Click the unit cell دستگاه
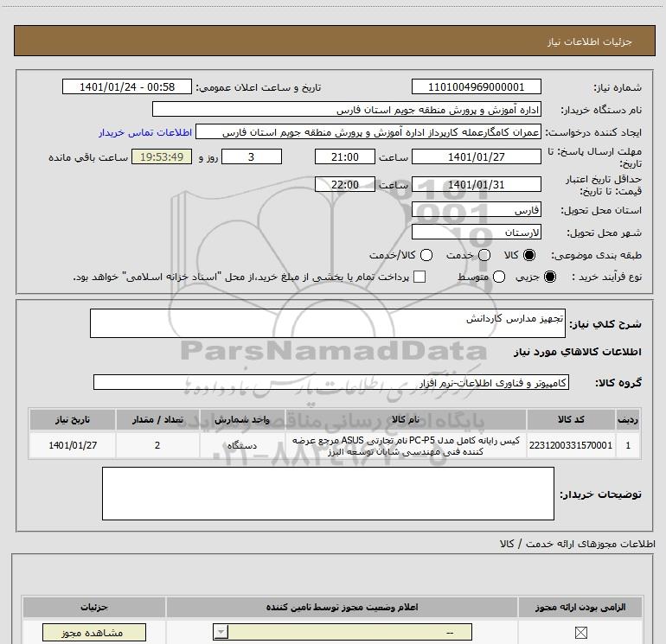 click(x=242, y=445)
